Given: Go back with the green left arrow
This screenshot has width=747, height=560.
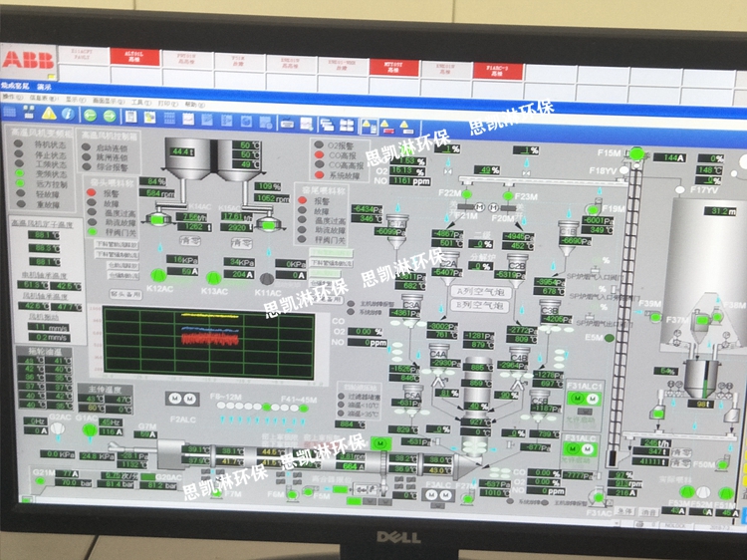Looking at the screenshot, I should click(x=90, y=115).
